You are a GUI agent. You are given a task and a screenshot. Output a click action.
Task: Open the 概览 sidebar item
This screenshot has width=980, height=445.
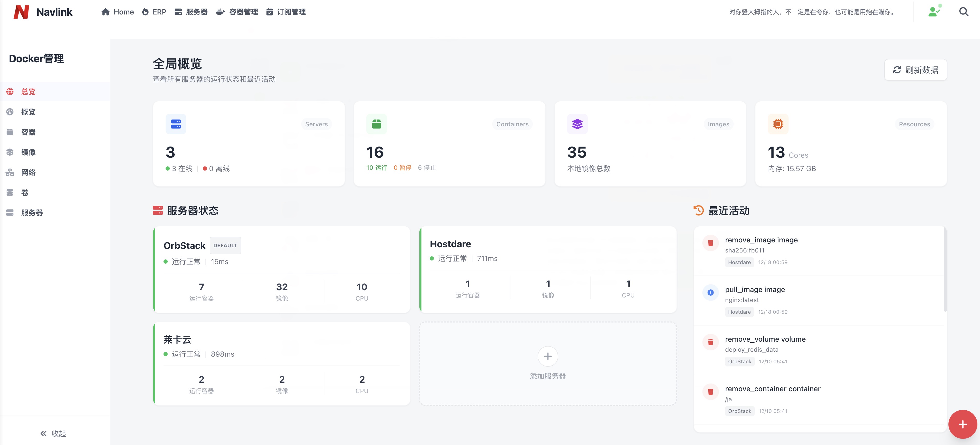pos(28,112)
